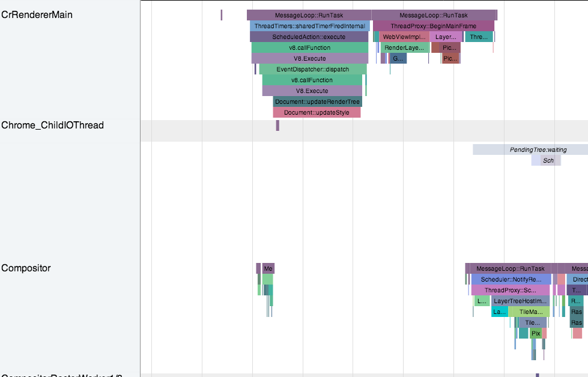Viewport: 588px width, 377px height.
Task: Select the Document::updateStyle slice
Action: tap(317, 113)
